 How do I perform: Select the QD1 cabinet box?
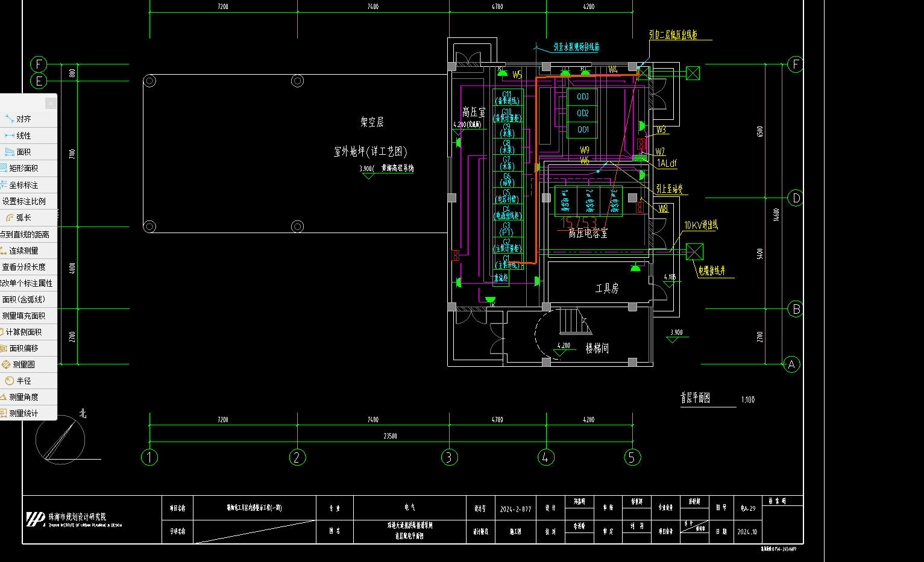click(x=582, y=130)
